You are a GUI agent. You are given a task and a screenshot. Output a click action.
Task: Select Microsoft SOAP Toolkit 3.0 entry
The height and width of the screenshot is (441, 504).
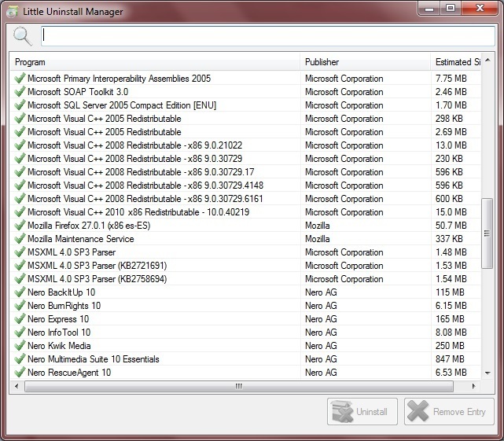(x=246, y=92)
